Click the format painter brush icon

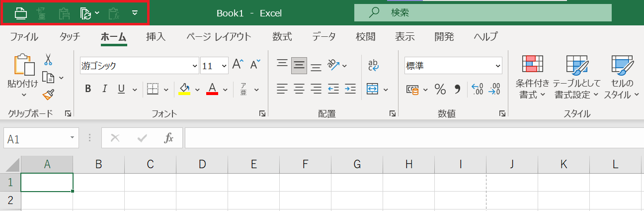48,95
